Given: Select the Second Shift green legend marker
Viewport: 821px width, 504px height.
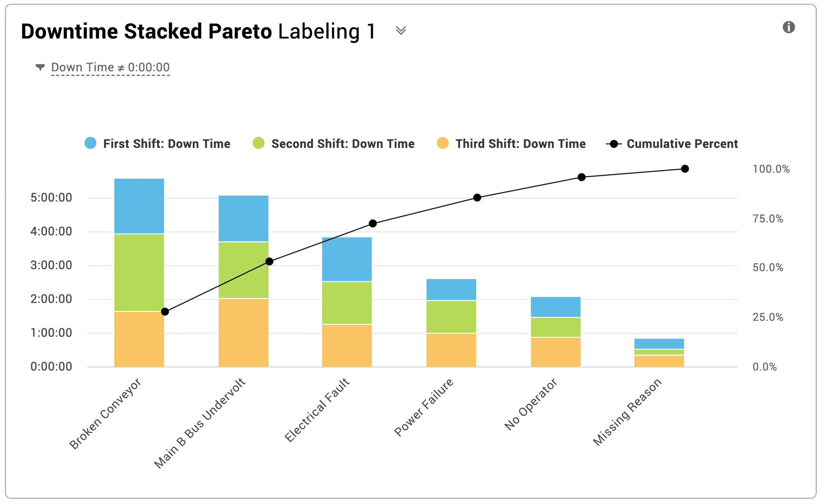Looking at the screenshot, I should [x=259, y=144].
